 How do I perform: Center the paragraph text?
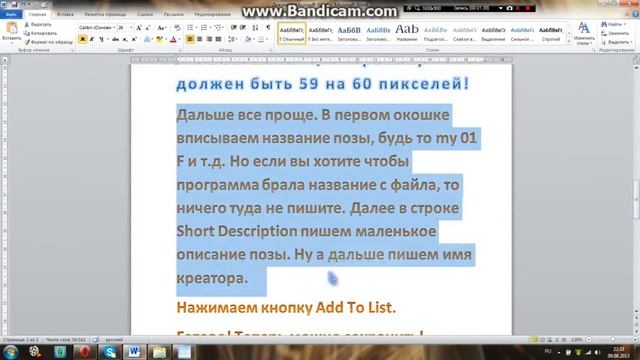point(200,39)
